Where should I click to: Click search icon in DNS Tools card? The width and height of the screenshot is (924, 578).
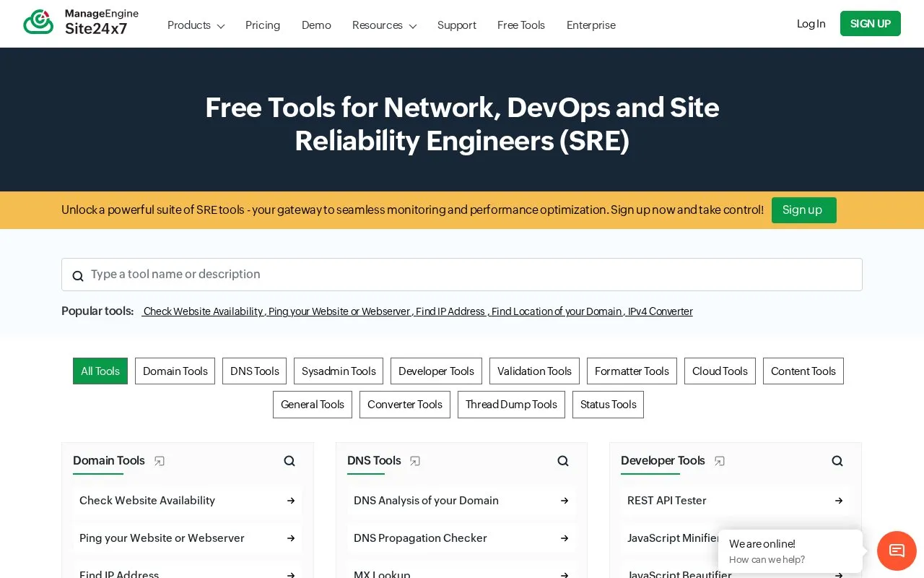click(563, 461)
